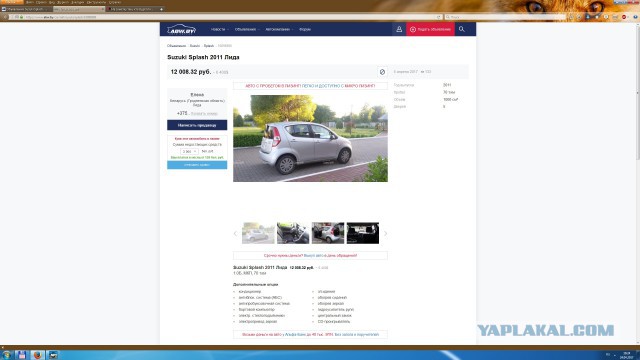Click the Write to seller button
Viewport: 640px width, 360px height.
coord(197,125)
